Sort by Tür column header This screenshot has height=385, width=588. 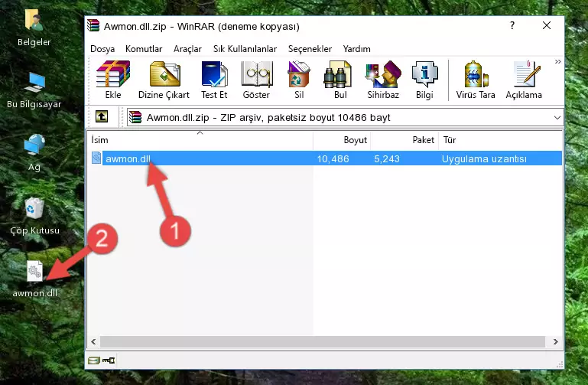click(x=500, y=140)
